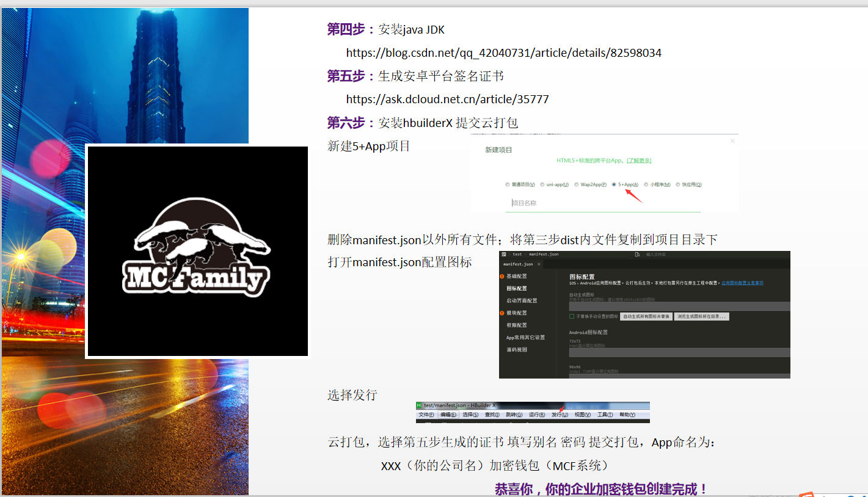Screen dimensions: 868x497
Task: Open the 运行(R) menu in HBuilder X
Action: 537,415
